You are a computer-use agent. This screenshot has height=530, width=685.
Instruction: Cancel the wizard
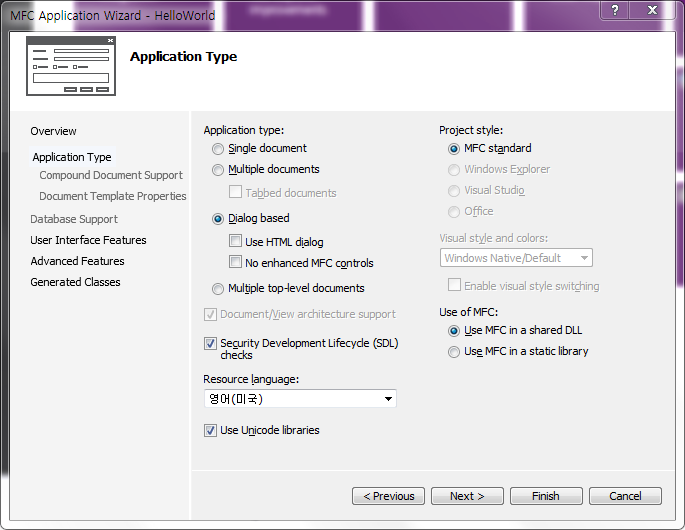[626, 496]
